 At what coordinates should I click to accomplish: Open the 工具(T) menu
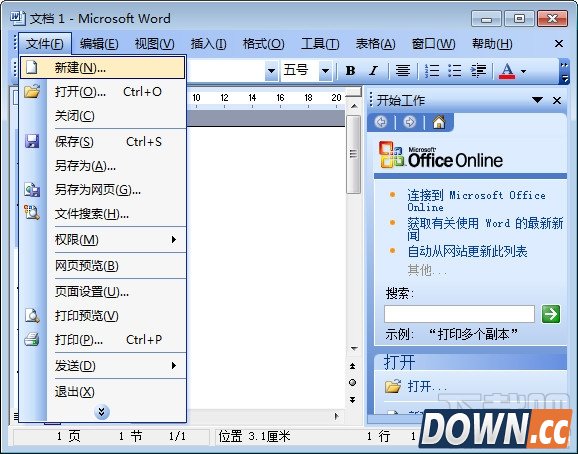point(320,44)
